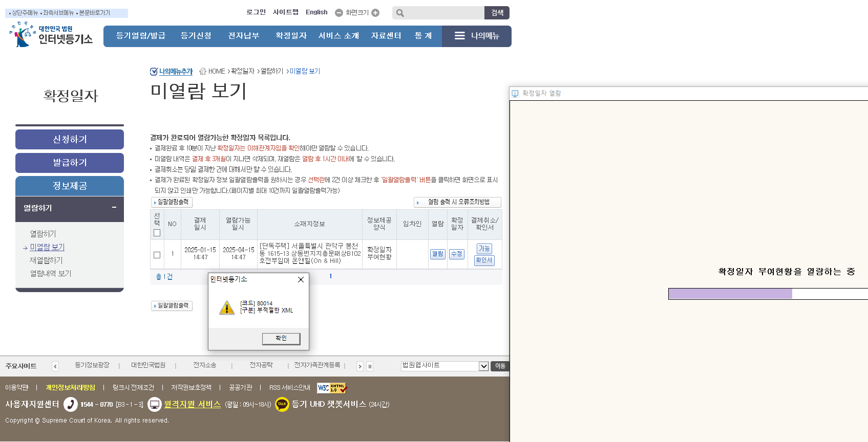
Task: Select the checkbox for row 1
Action: [157, 254]
